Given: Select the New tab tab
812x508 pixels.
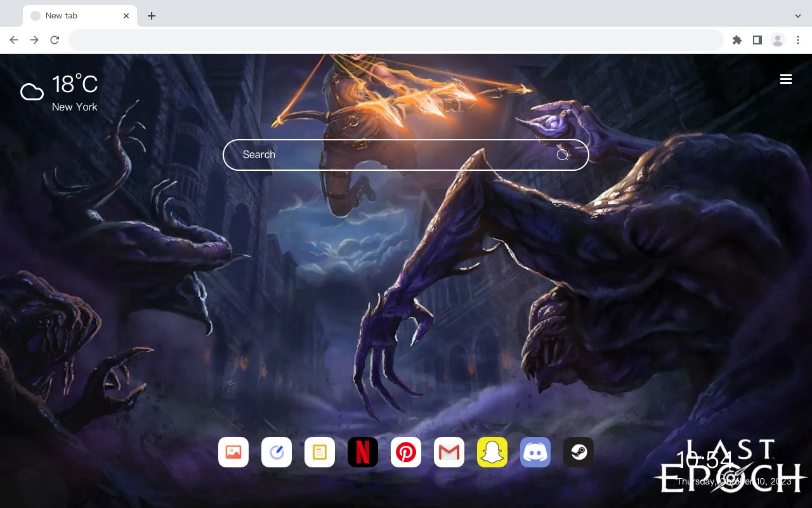Looking at the screenshot, I should click(80, 16).
